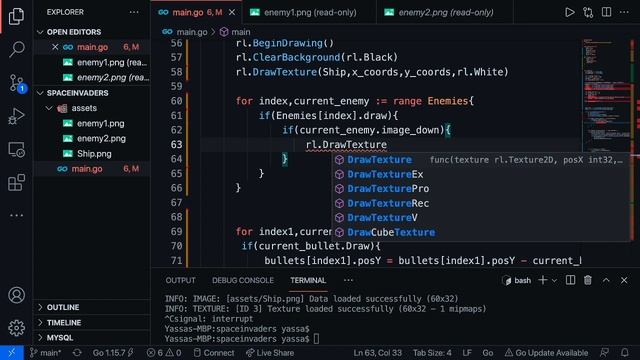Collapse the Open Editors section
640x360 pixels.
tap(91, 32)
